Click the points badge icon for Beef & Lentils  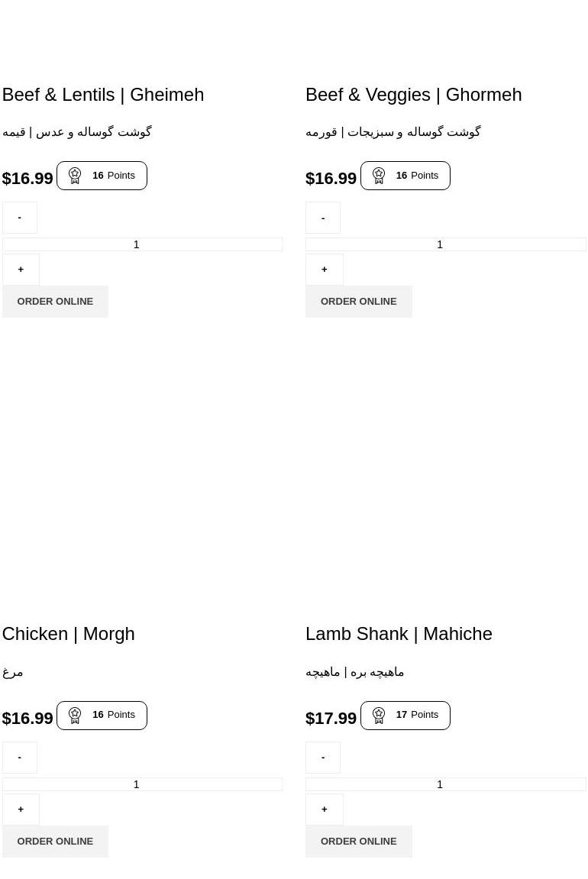point(75,176)
